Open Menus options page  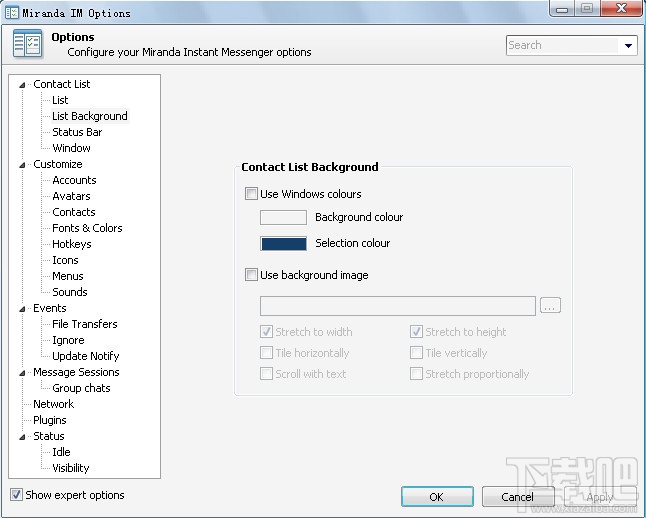click(x=68, y=276)
